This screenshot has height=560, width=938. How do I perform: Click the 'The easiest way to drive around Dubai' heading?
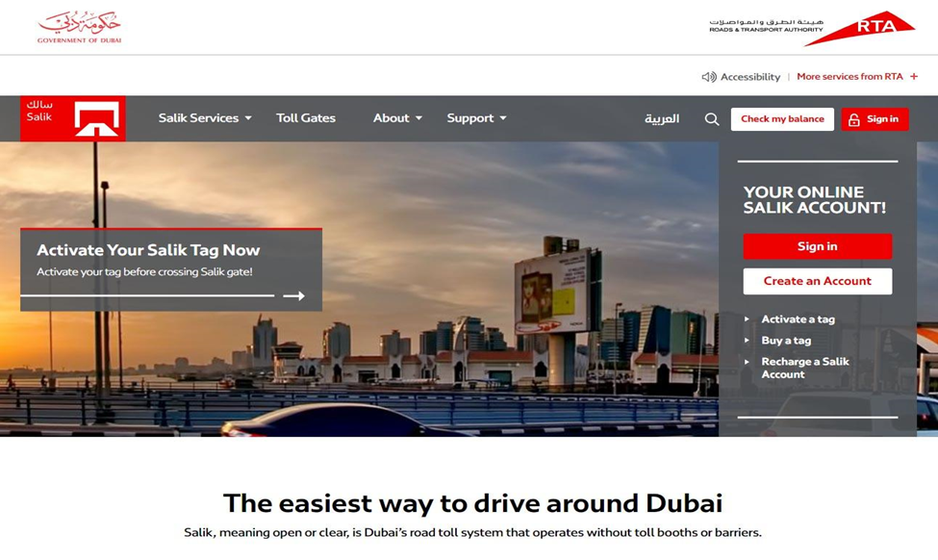[x=472, y=503]
